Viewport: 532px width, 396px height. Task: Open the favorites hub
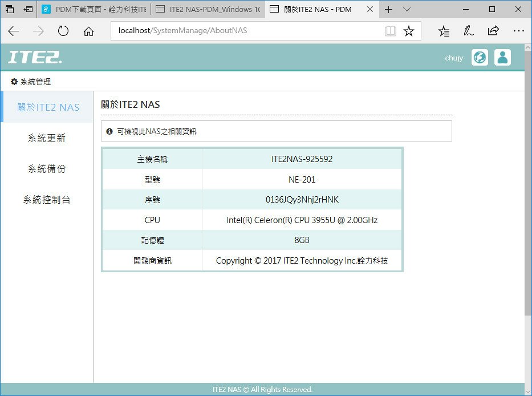tap(444, 31)
